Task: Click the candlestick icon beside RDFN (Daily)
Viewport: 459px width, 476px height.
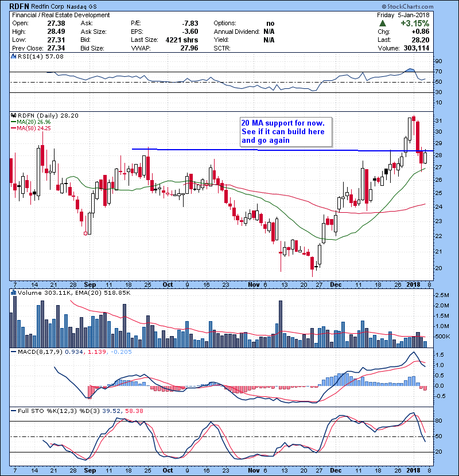Action: [13, 116]
